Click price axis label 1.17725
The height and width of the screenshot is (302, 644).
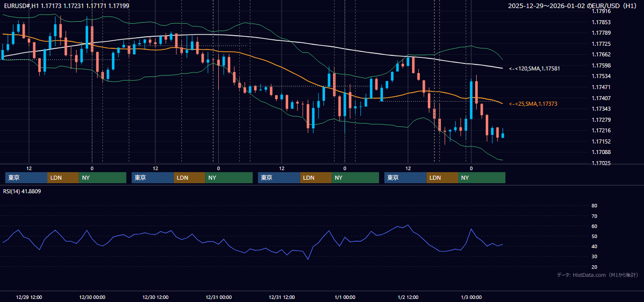click(x=601, y=44)
